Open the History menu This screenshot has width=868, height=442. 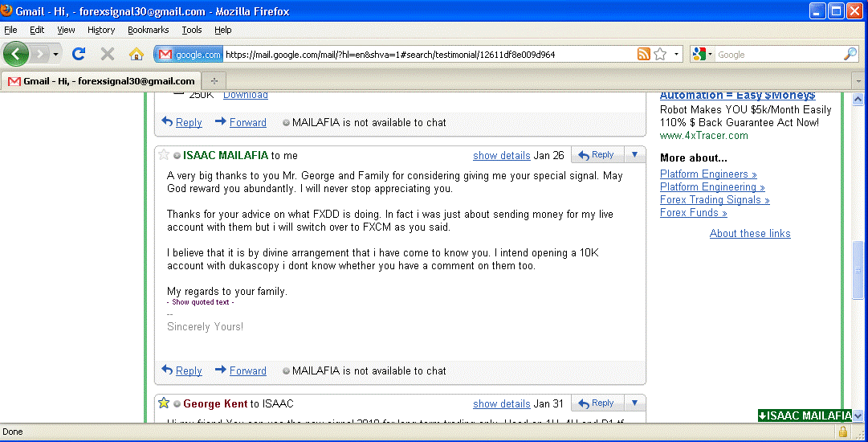(100, 30)
